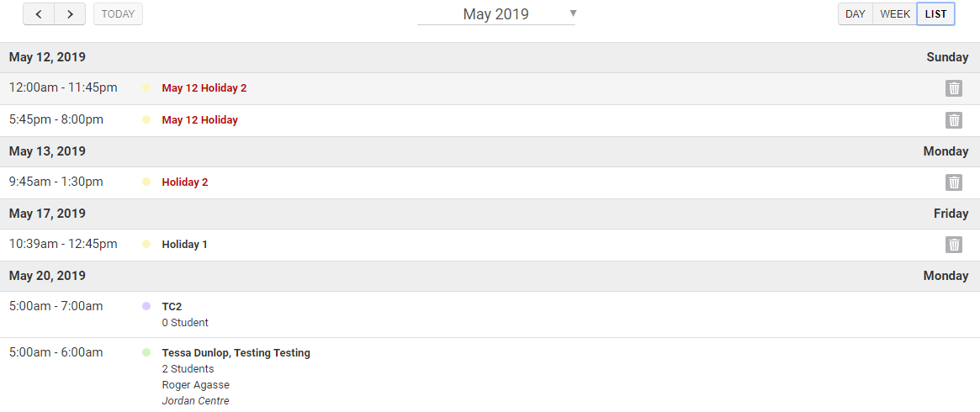980x412 pixels.
Task: Click the May 20, 2019 date header
Action: 47,276
